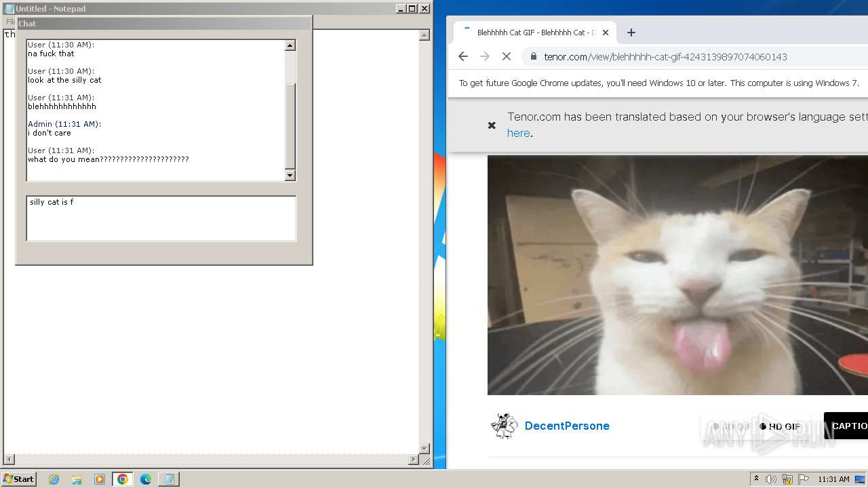
Task: Switch to Chrome in the taskbar
Action: [123, 479]
